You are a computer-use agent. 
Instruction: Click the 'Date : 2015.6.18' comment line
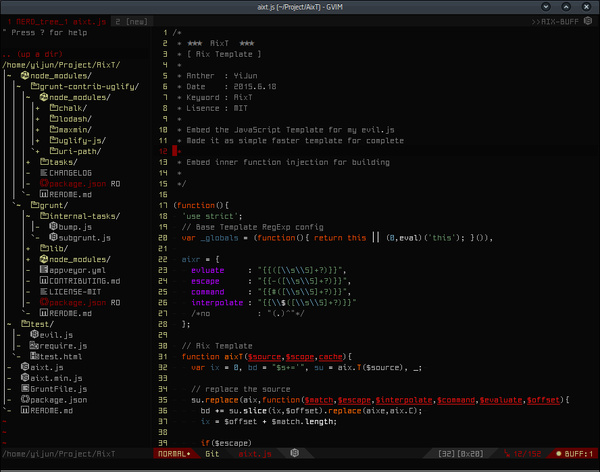pos(231,87)
